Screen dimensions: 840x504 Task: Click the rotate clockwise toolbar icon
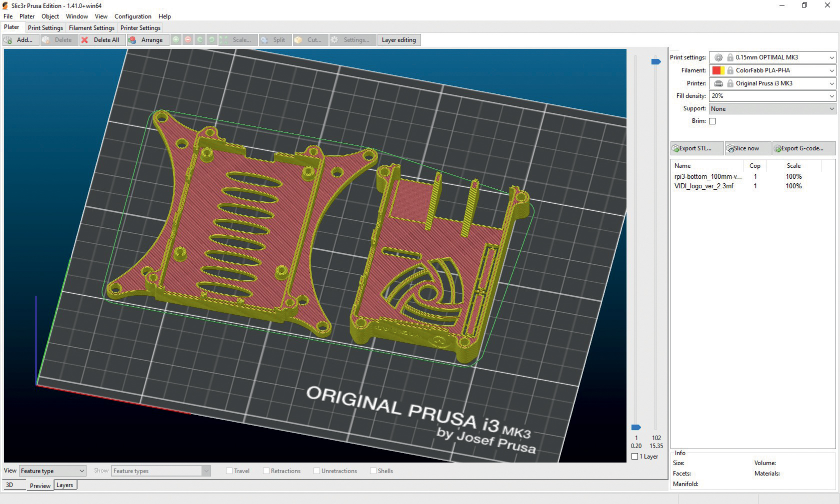click(211, 40)
